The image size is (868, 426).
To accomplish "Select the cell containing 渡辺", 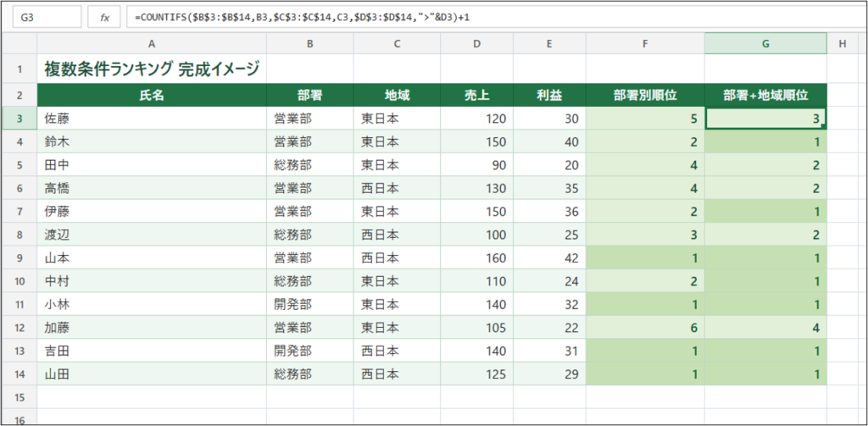I will 152,235.
